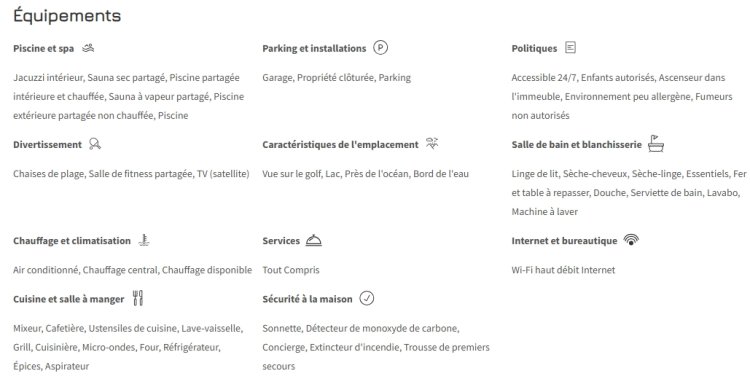Click the document icon next to Politiques
The width and height of the screenshot is (750, 387).
(x=570, y=47)
